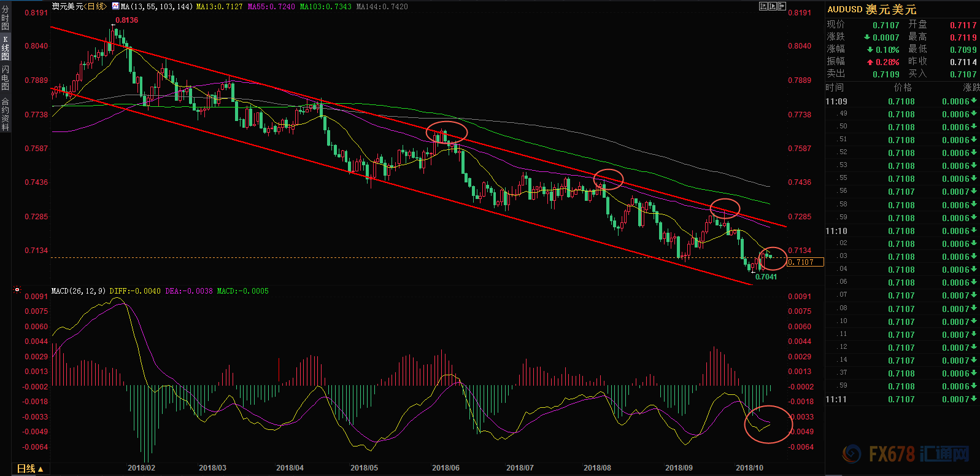
Task: Select the 11:09 tick row
Action: [902, 101]
